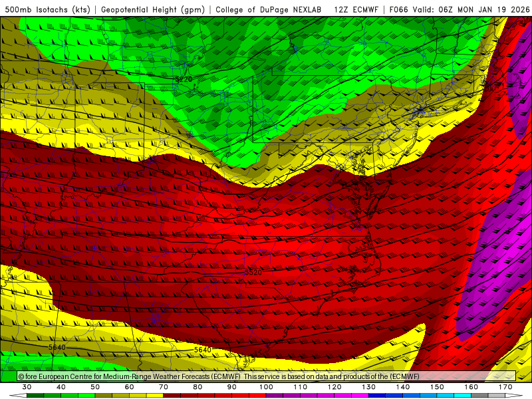Click the 120 kts color scale label
Screen dimensions: 532x399
(334, 387)
